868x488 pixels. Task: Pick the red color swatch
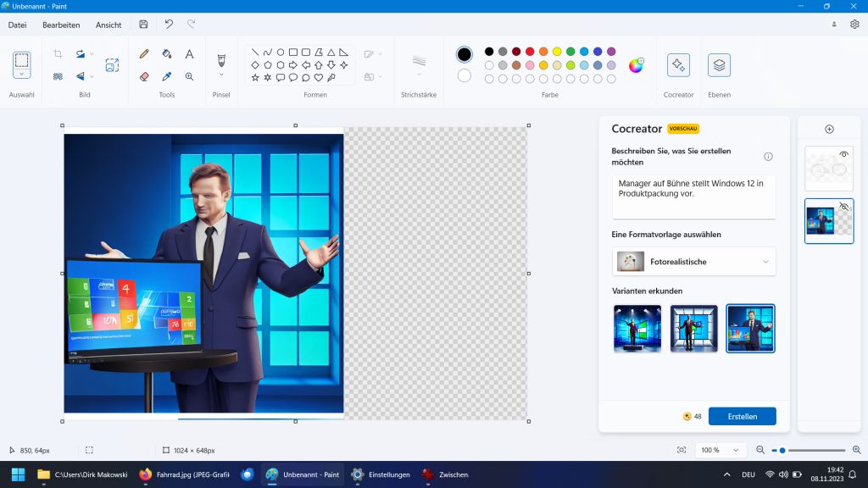(530, 52)
